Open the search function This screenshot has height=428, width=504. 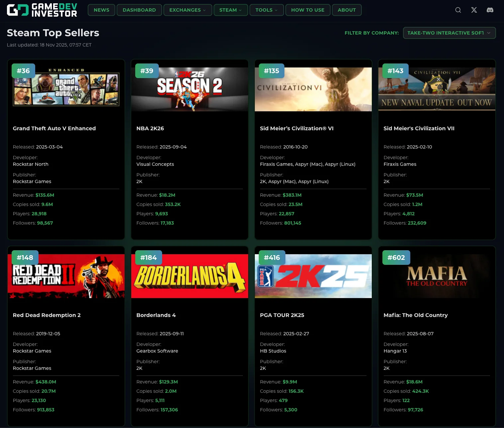click(x=458, y=10)
